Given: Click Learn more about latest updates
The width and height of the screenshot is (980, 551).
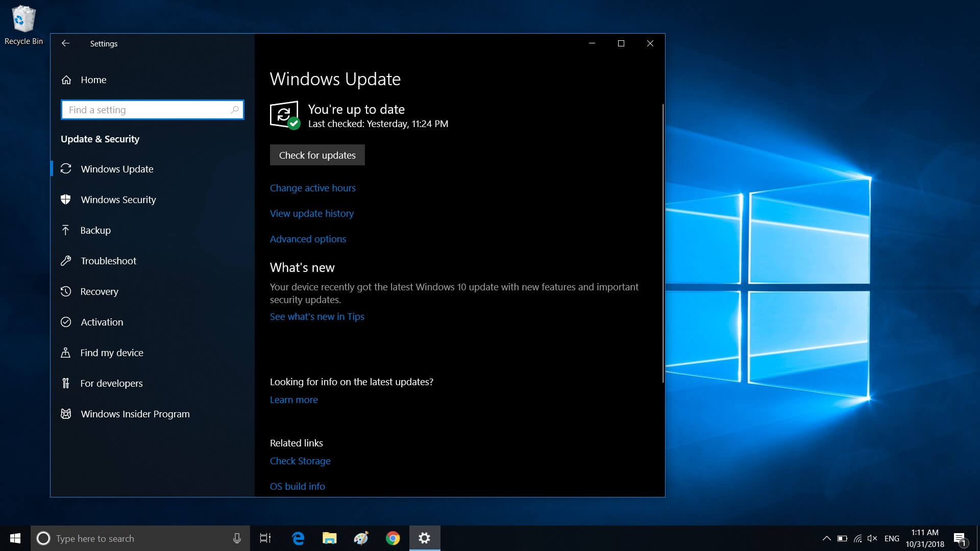Looking at the screenshot, I should point(293,399).
